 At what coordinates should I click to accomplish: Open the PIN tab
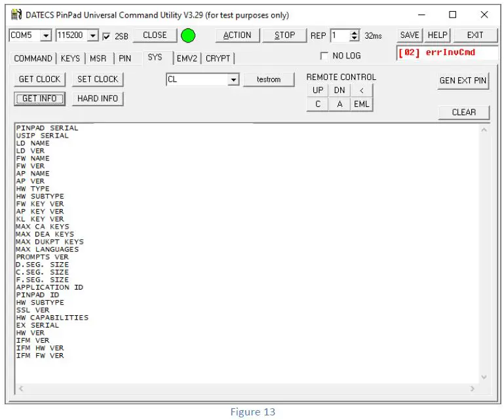[x=125, y=58]
